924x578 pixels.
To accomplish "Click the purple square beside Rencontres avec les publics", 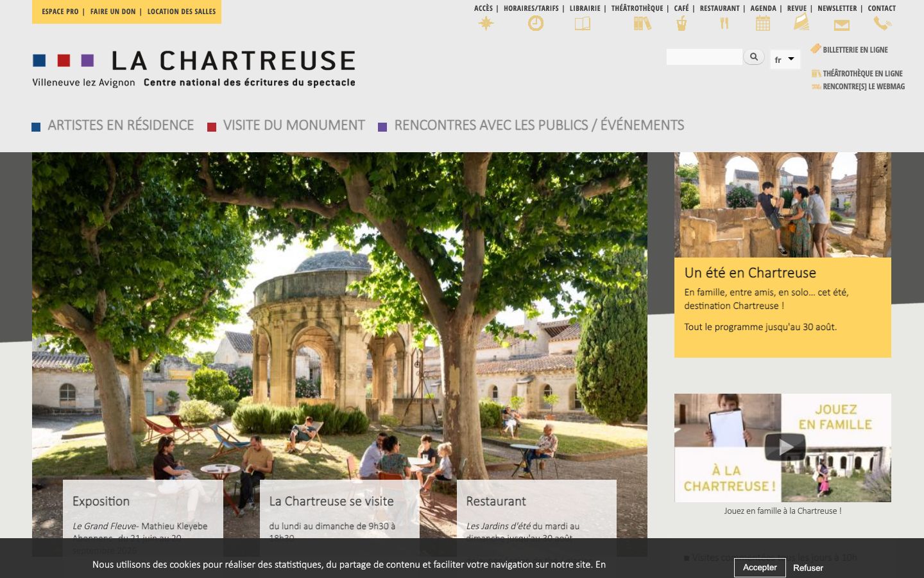I will pyautogui.click(x=382, y=127).
